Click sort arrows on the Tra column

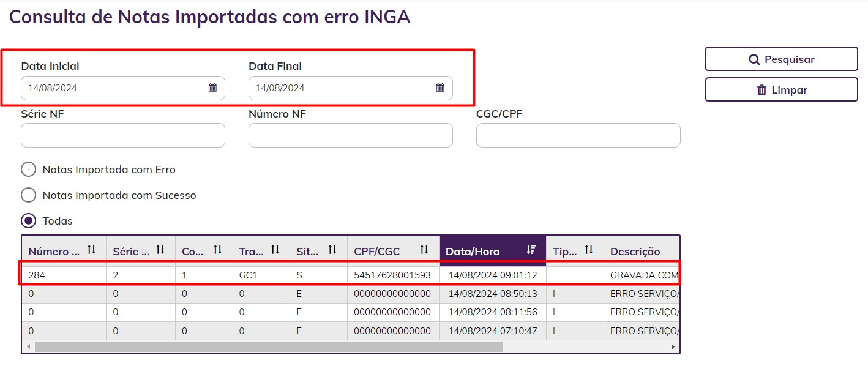[x=275, y=250]
